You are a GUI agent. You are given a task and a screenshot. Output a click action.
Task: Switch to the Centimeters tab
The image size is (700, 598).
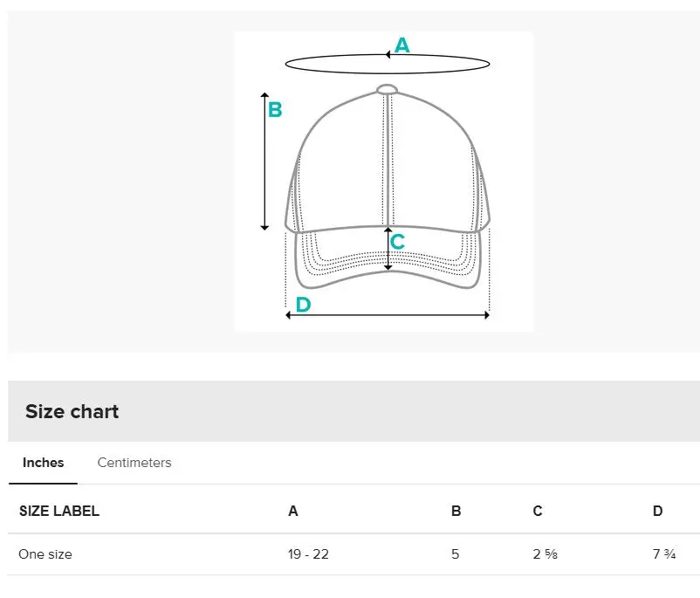click(x=134, y=463)
